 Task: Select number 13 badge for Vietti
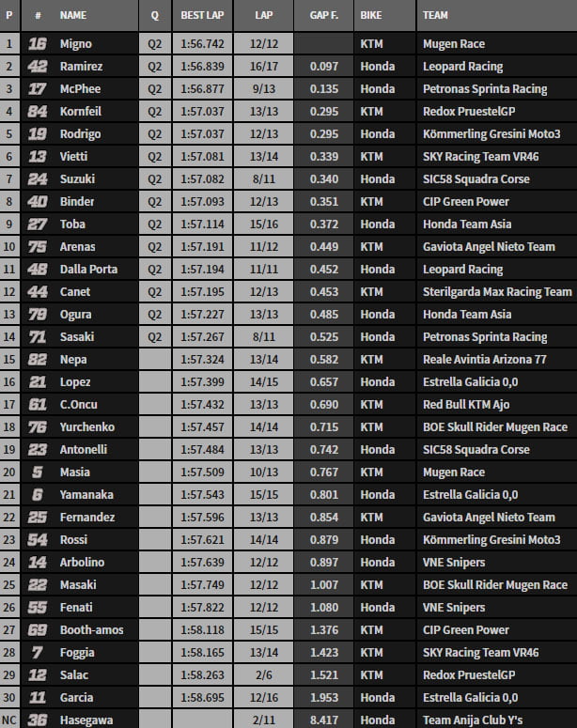(x=37, y=157)
